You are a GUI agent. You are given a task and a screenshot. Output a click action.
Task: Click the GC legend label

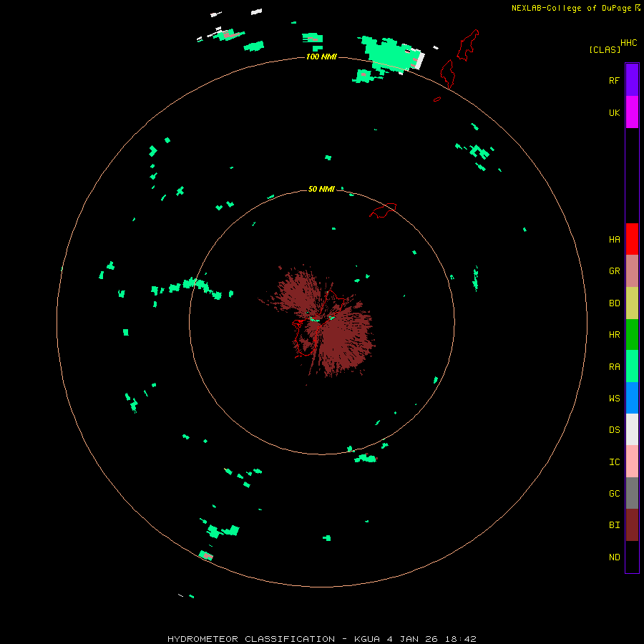tap(614, 494)
